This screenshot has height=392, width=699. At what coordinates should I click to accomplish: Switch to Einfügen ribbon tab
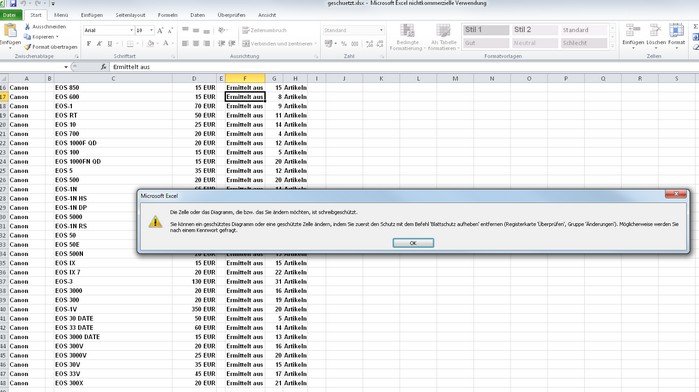pyautogui.click(x=92, y=15)
